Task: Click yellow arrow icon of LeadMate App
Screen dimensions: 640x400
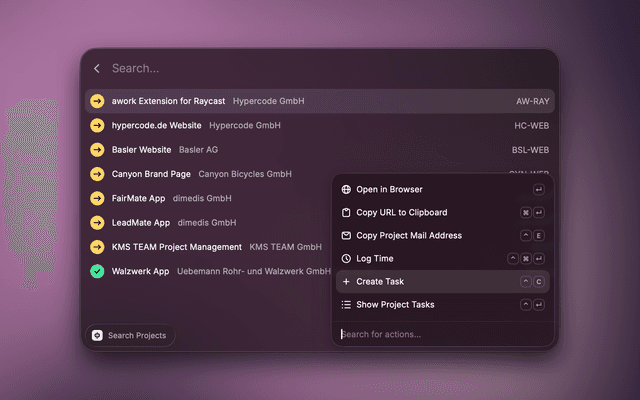Action: [97, 222]
